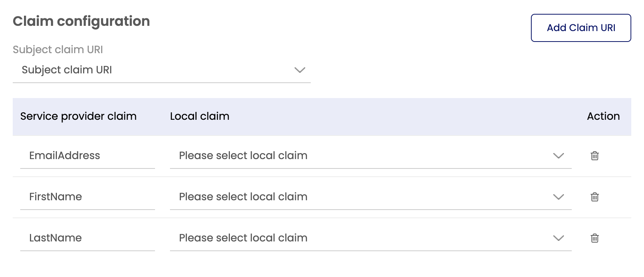644x277 pixels.
Task: Select a local claim for FirstName row
Action: point(337,197)
